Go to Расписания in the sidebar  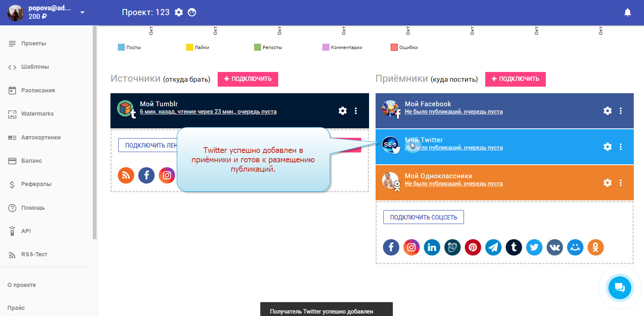pyautogui.click(x=38, y=90)
